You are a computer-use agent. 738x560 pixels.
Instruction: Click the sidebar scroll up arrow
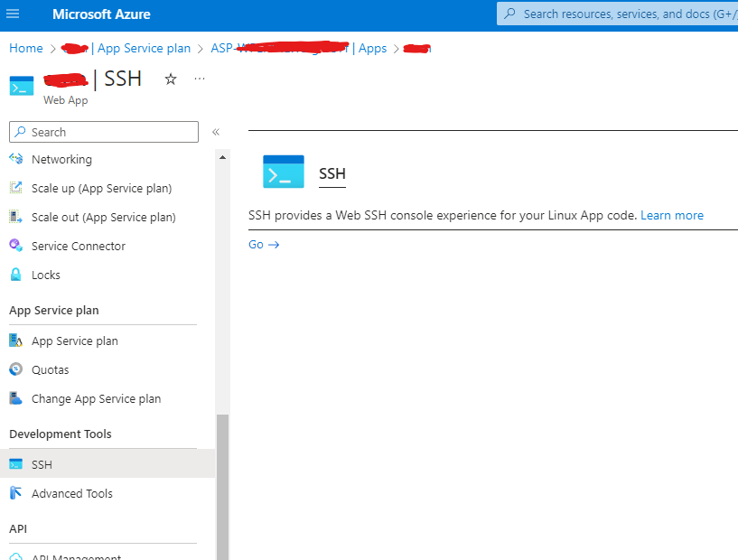point(222,157)
